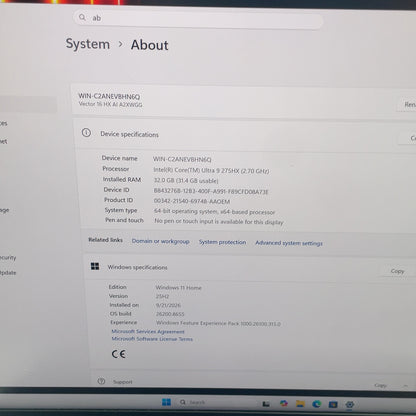This screenshot has width=416, height=416.
Task: Select the Windows 11 Home edition value
Action: [x=178, y=287]
